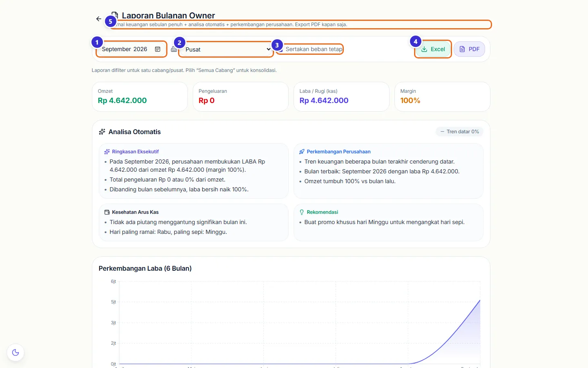Click the Kesehatan Arus Kas heading
Image resolution: width=588 pixels, height=368 pixels.
[135, 212]
